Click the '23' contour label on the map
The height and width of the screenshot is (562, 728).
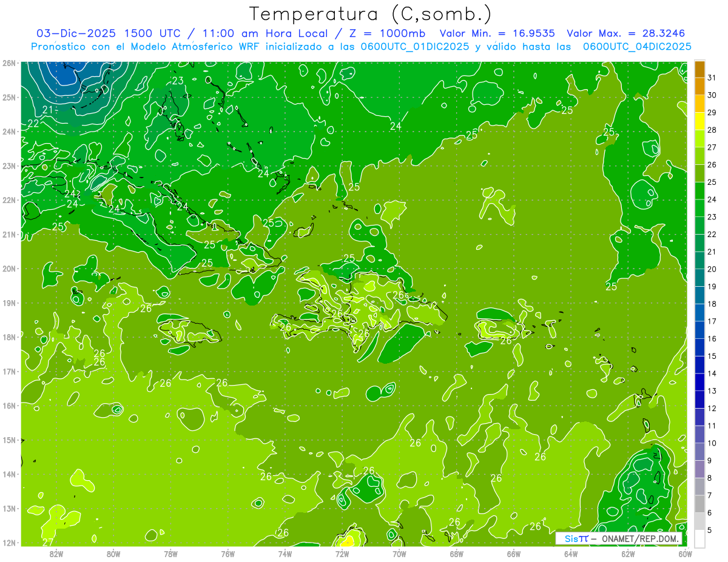[x=178, y=81]
